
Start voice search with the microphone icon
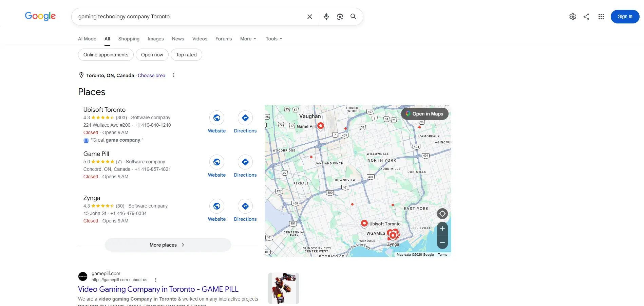click(x=326, y=17)
